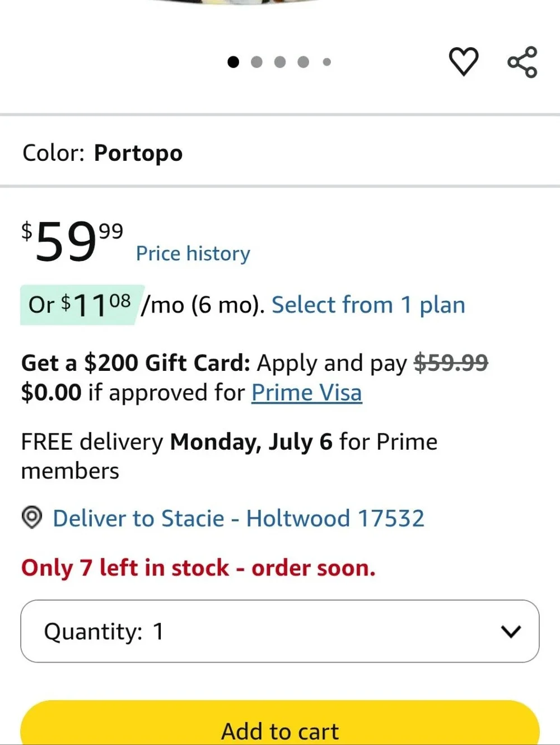The height and width of the screenshot is (745, 560).
Task: Select the first image carousel dot
Action: point(234,62)
